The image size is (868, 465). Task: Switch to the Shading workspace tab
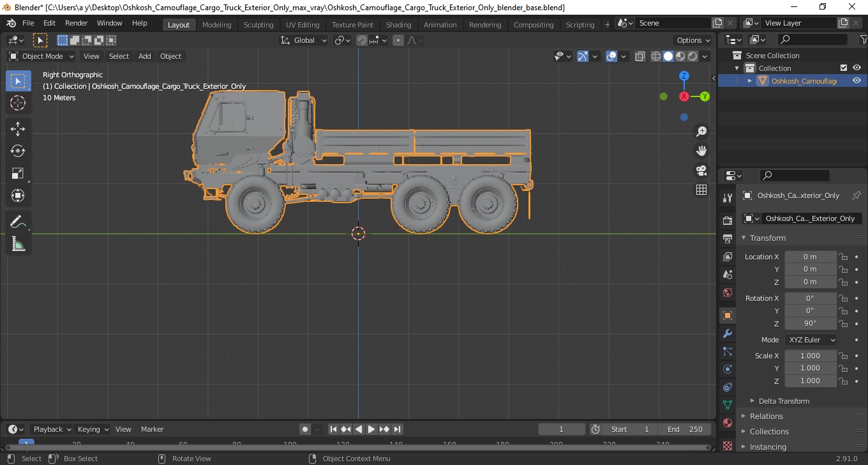[398, 24]
